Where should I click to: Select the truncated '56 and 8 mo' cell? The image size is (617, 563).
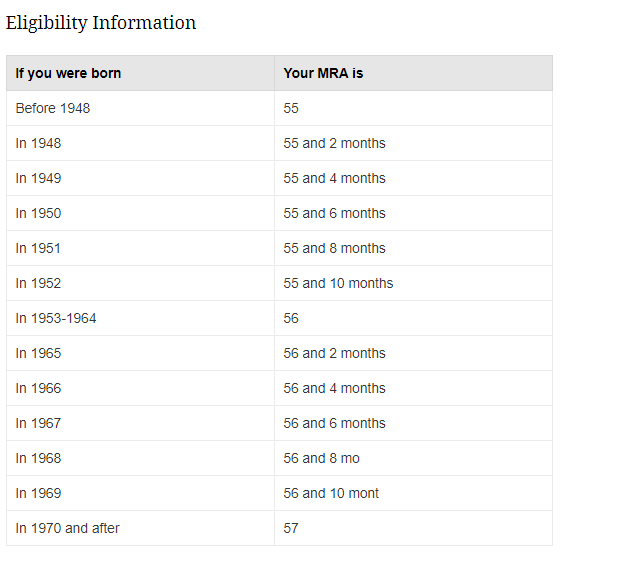point(414,458)
